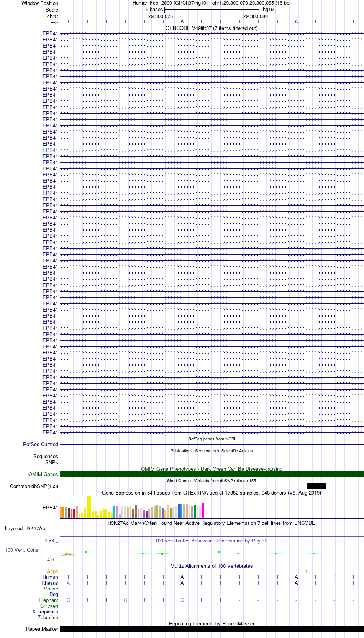Click the '5 bases' scale bar text

154,9
